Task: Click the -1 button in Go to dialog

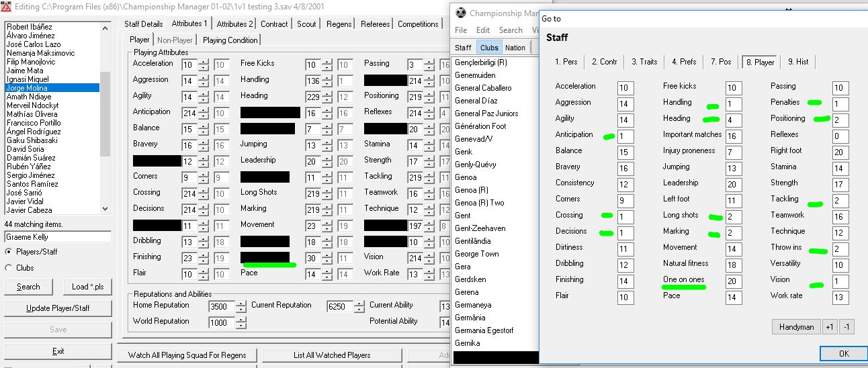Action: (847, 327)
